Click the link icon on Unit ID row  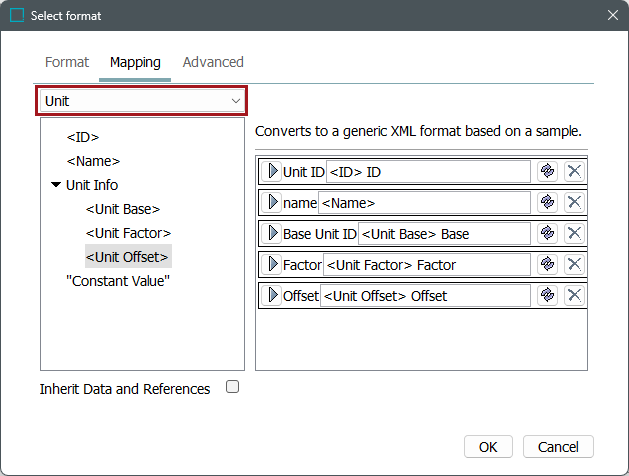click(x=547, y=171)
